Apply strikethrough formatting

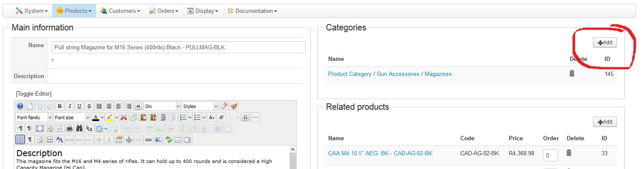pyautogui.click(x=89, y=106)
